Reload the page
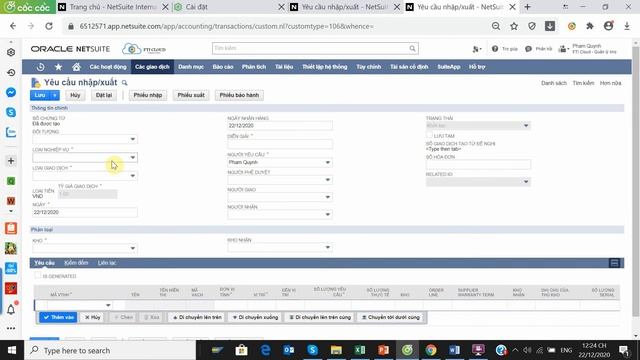The width and height of the screenshot is (640, 360). [49, 26]
